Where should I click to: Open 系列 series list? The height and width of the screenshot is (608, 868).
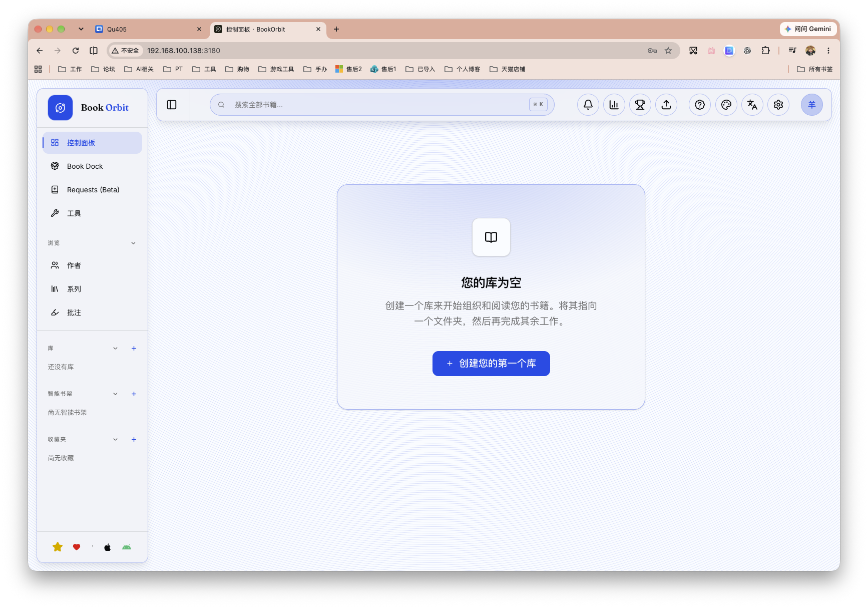click(93, 289)
